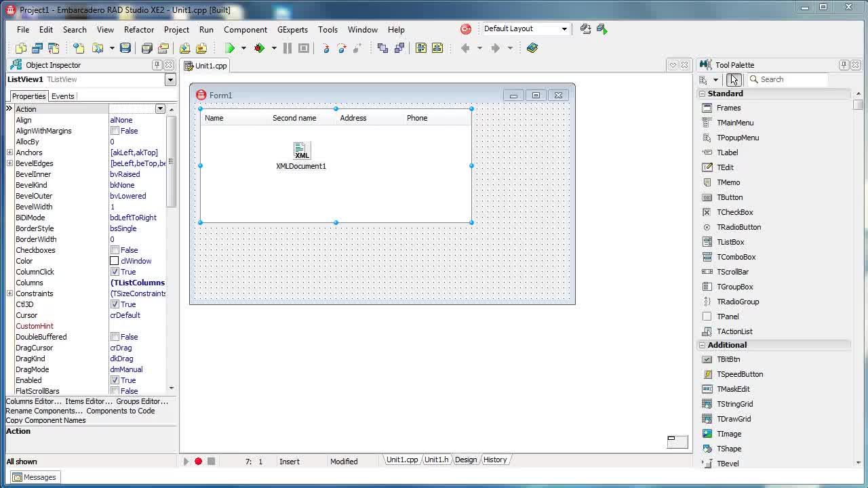Click the Remove File from Project icon

tap(201, 48)
